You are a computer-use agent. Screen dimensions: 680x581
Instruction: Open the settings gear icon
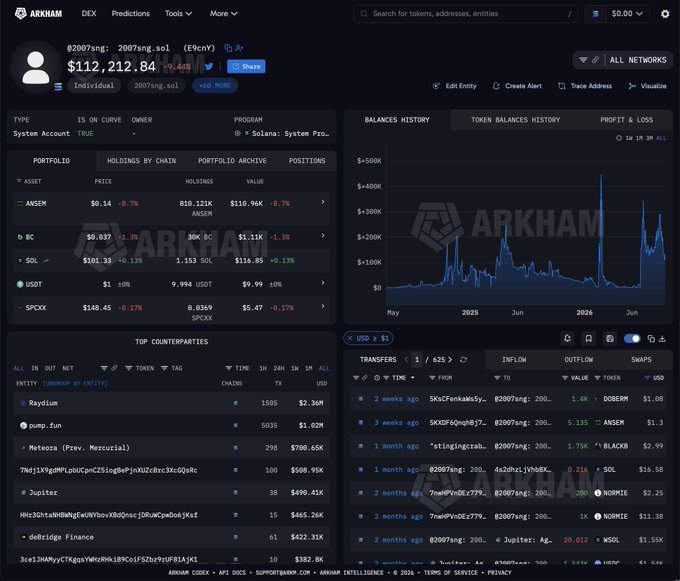pos(665,14)
